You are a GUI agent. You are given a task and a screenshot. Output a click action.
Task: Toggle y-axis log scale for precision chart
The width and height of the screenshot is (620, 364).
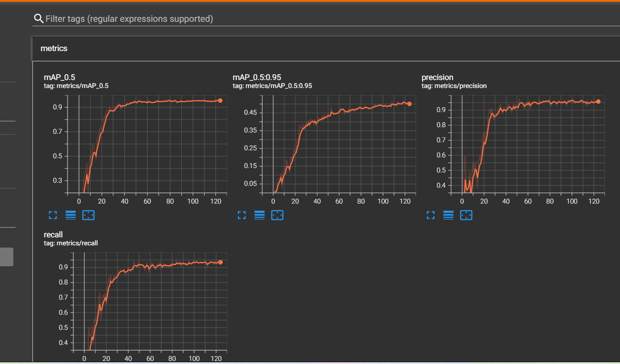(448, 216)
